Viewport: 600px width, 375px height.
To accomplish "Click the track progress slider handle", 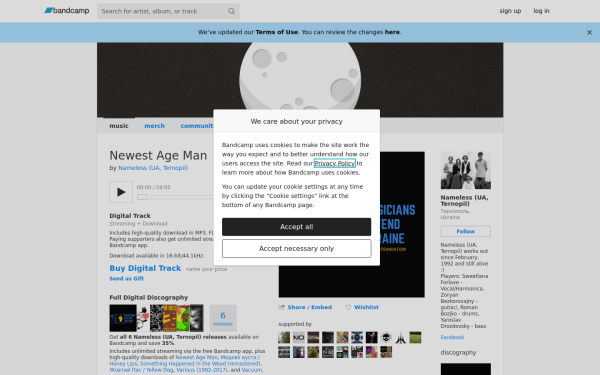I will click(x=142, y=197).
